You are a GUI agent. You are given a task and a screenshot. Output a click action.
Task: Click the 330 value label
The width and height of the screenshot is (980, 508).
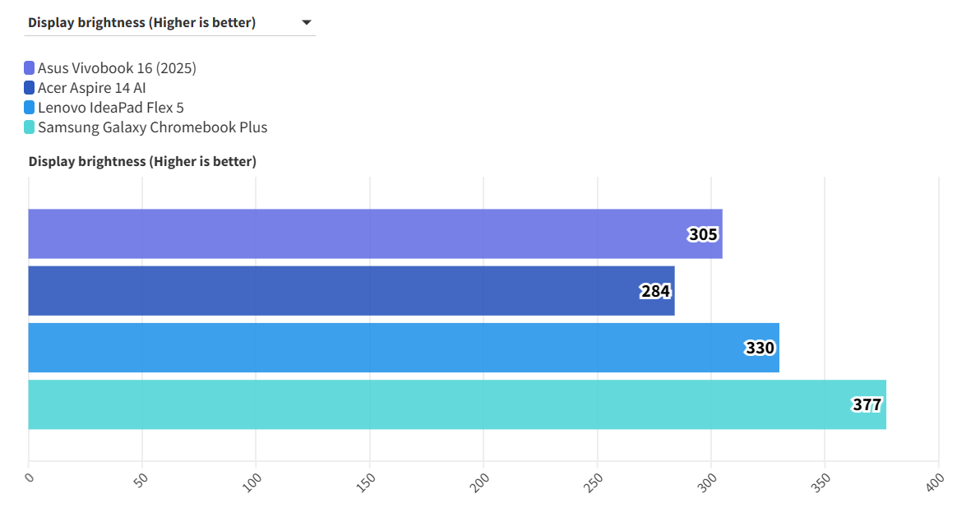pos(760,348)
